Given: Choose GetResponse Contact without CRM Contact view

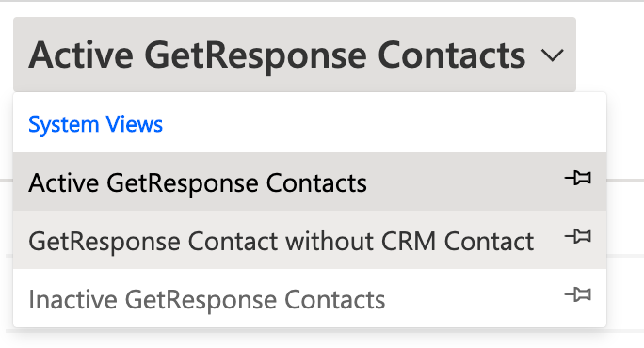Looking at the screenshot, I should 310,240.
